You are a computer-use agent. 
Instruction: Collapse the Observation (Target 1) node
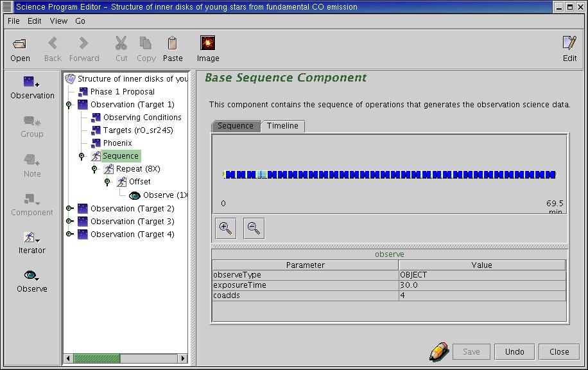pyautogui.click(x=69, y=105)
